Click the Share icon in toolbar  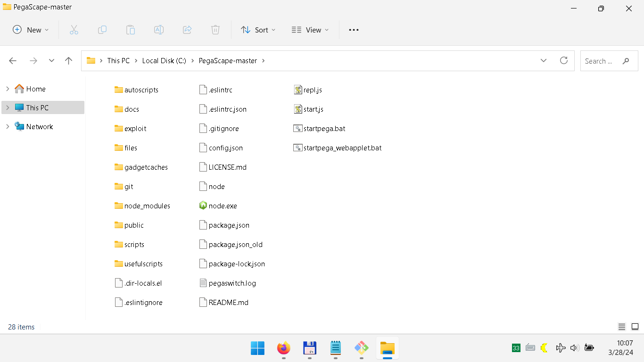point(187,30)
